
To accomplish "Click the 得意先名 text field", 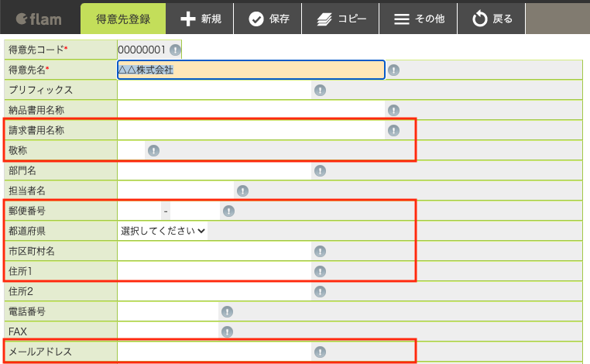I will click(251, 70).
